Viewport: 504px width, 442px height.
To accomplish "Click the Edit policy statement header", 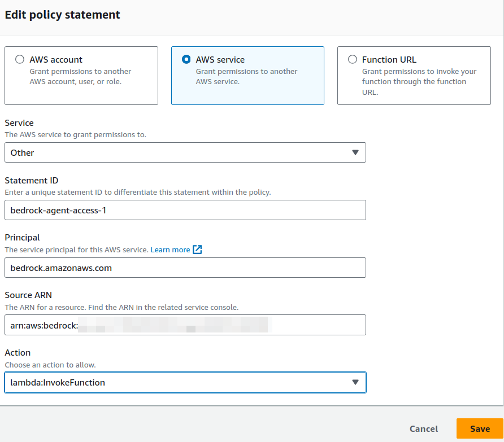I will click(x=62, y=15).
